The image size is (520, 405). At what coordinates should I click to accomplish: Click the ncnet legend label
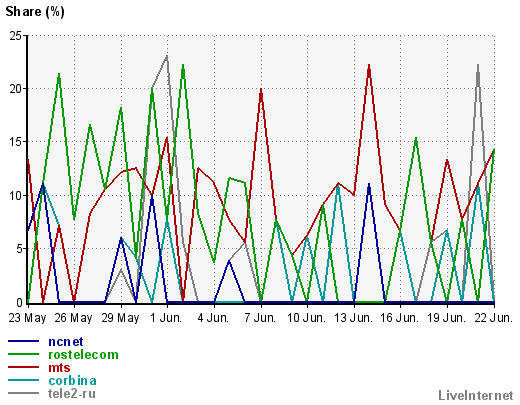pos(66,342)
